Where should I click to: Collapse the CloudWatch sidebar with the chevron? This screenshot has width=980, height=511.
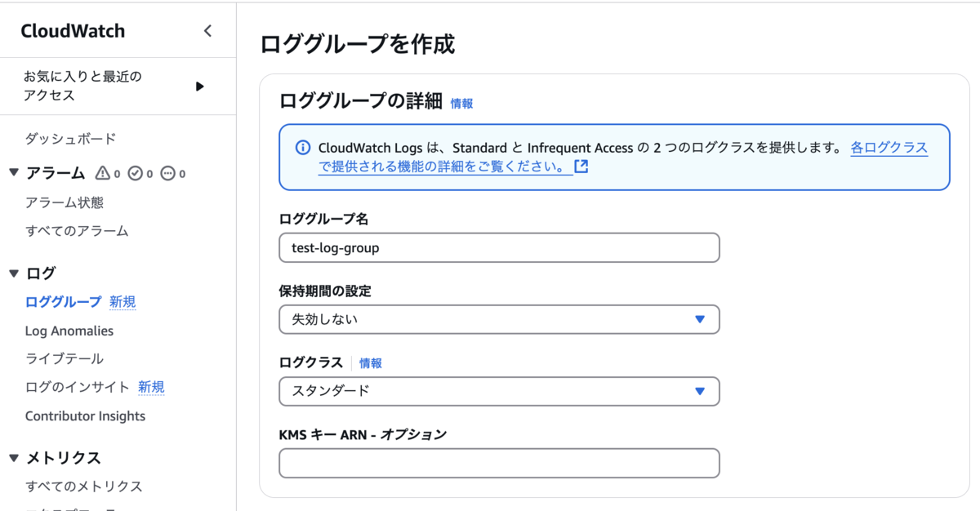coord(207,31)
